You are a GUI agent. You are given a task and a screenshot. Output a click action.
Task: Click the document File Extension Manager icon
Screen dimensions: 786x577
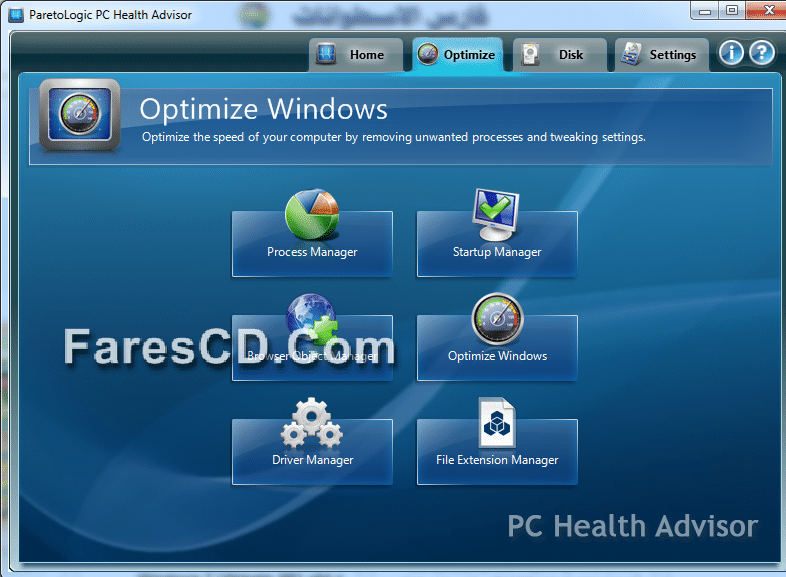497,422
